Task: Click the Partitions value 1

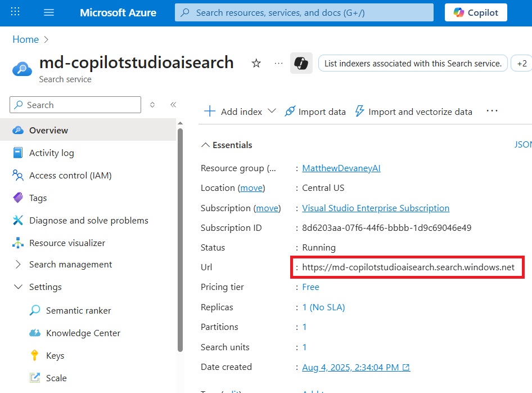Action: pyautogui.click(x=304, y=327)
